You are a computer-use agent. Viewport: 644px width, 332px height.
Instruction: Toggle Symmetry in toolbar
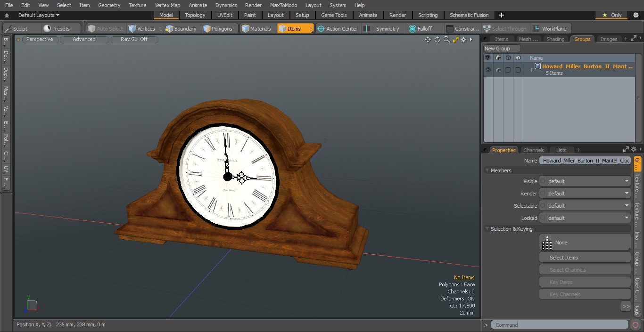click(383, 29)
